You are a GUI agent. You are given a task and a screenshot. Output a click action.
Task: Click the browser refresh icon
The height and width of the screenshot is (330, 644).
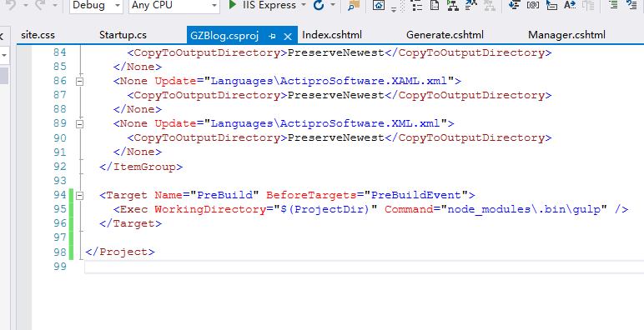(319, 5)
